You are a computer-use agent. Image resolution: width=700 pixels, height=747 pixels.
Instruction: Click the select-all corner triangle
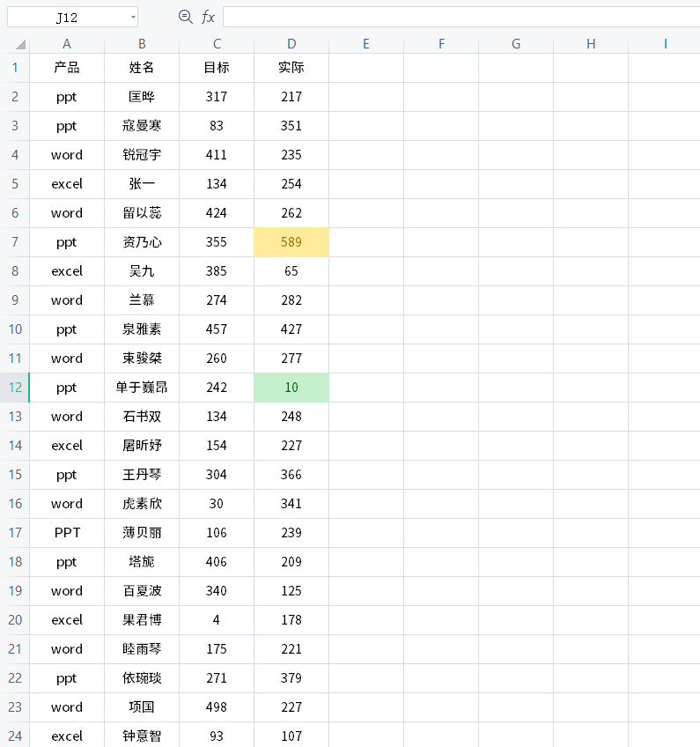point(20,45)
